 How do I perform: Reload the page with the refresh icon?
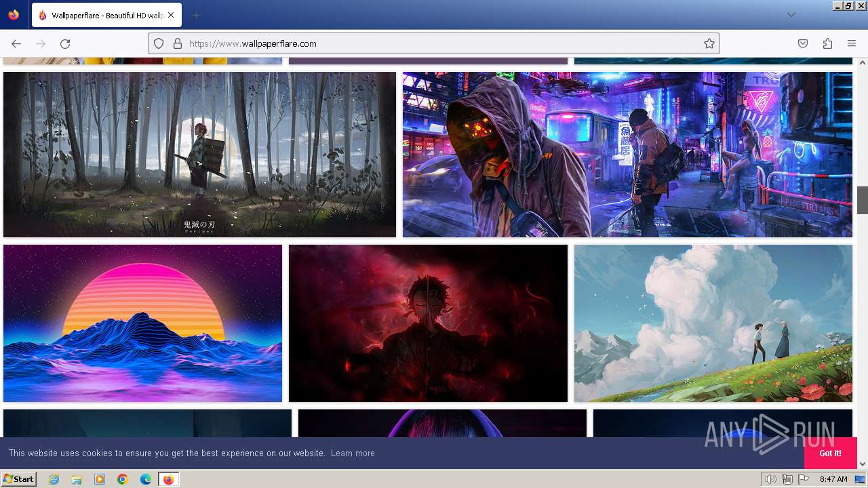(65, 43)
